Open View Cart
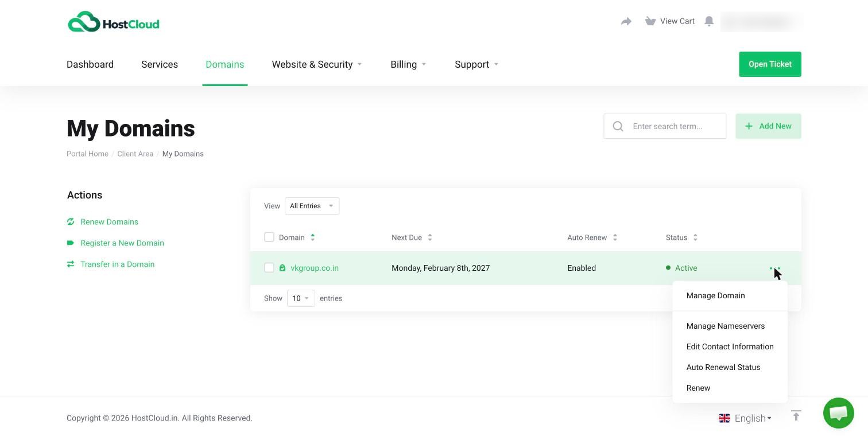Screen dimensions: 868x440 (670, 21)
